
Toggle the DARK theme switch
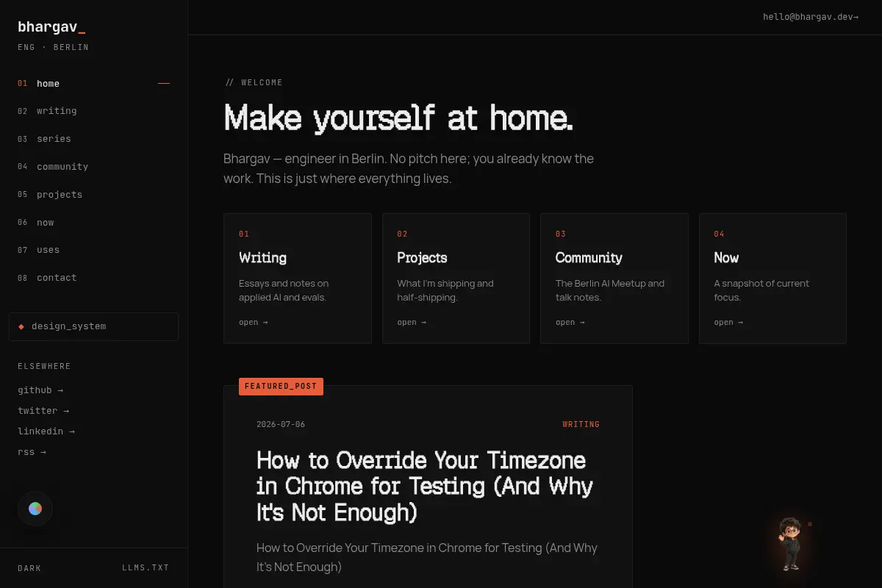point(29,568)
